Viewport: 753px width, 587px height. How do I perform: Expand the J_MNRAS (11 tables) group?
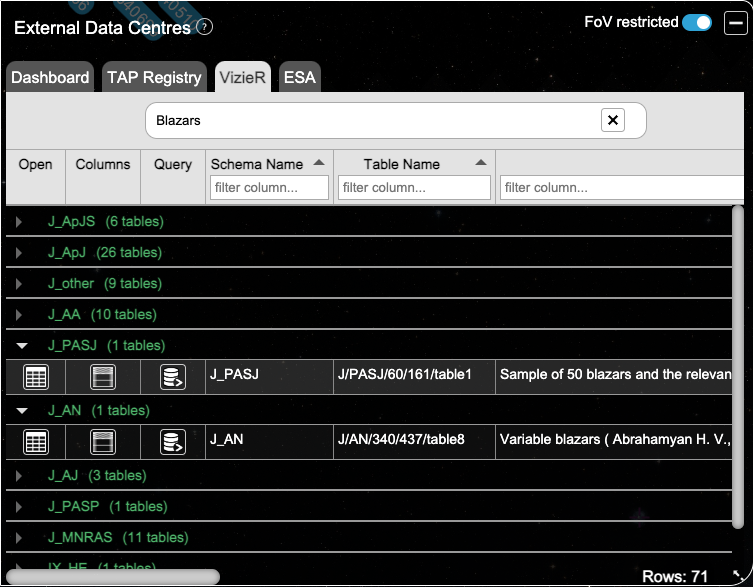[x=18, y=538]
